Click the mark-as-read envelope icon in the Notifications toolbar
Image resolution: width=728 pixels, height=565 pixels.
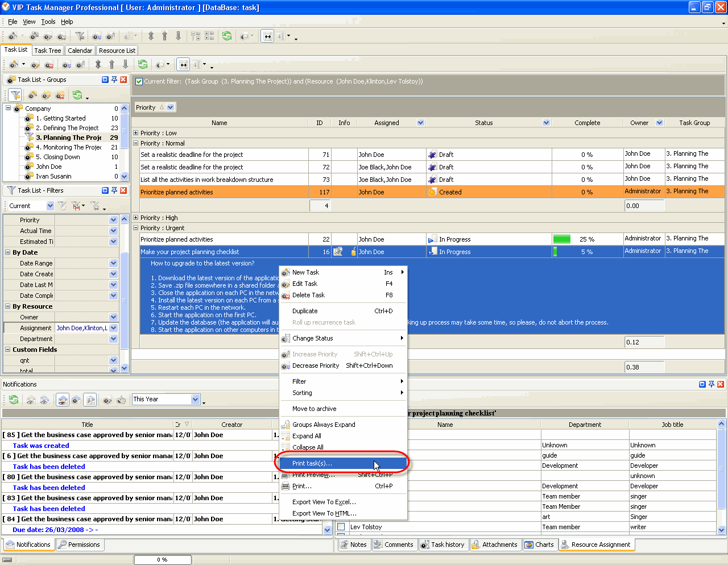pyautogui.click(x=31, y=400)
